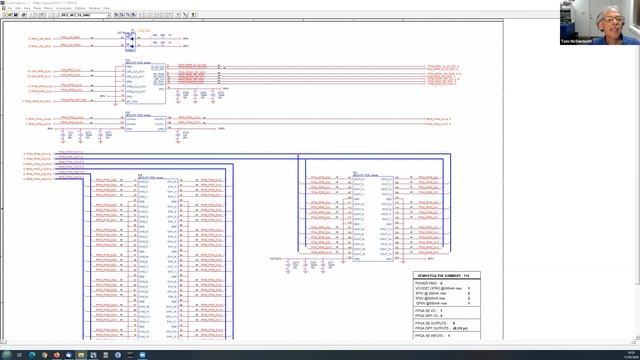Open the Options menu
The height and width of the screenshot is (360, 640).
[x=80, y=8]
